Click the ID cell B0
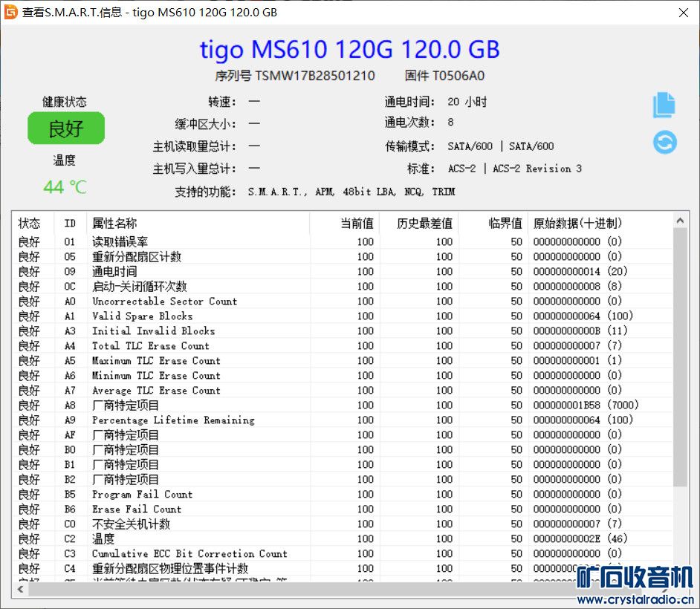700x609 pixels. coord(70,450)
